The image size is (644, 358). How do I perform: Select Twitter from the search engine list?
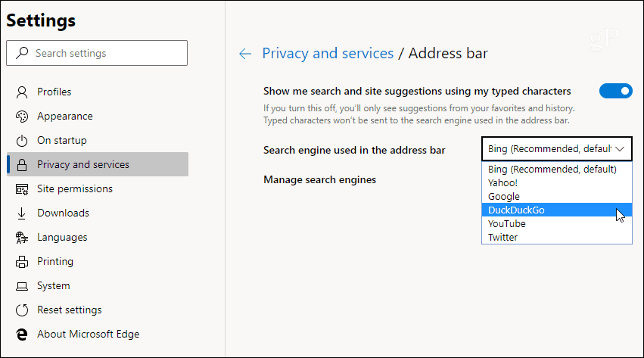tap(556, 237)
